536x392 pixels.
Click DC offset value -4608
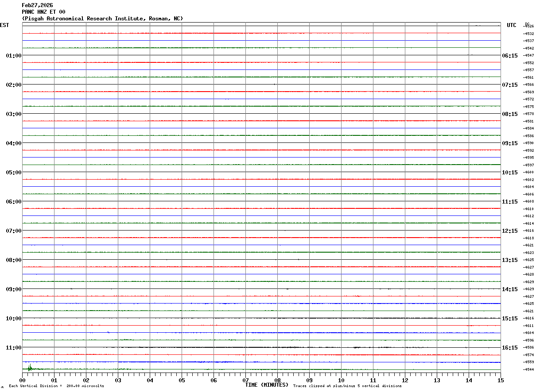528,201
